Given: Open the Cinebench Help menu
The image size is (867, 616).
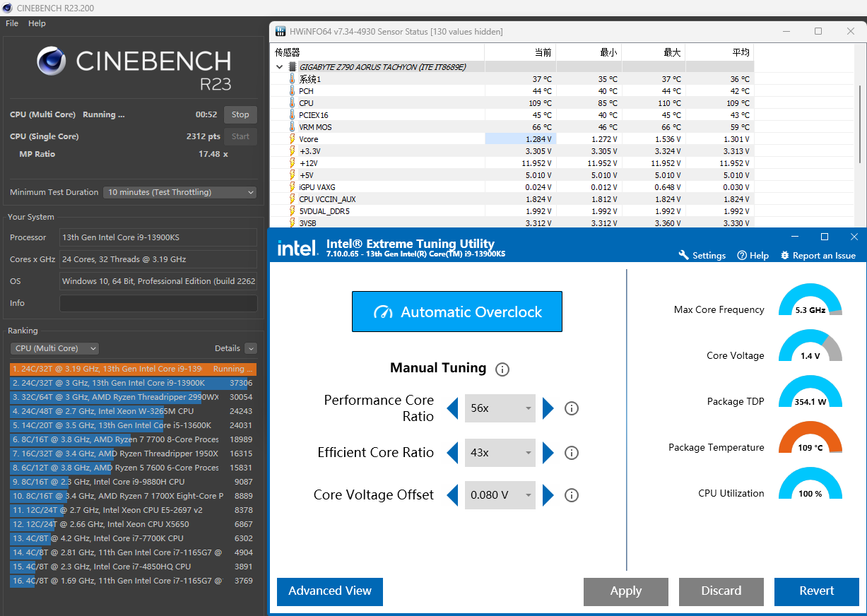Looking at the screenshot, I should [37, 23].
